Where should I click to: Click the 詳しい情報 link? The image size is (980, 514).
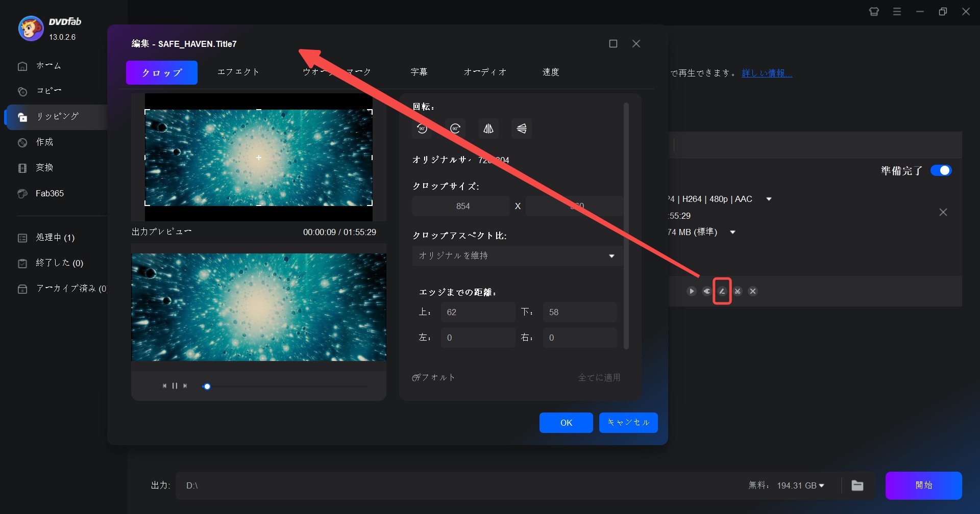coord(767,73)
